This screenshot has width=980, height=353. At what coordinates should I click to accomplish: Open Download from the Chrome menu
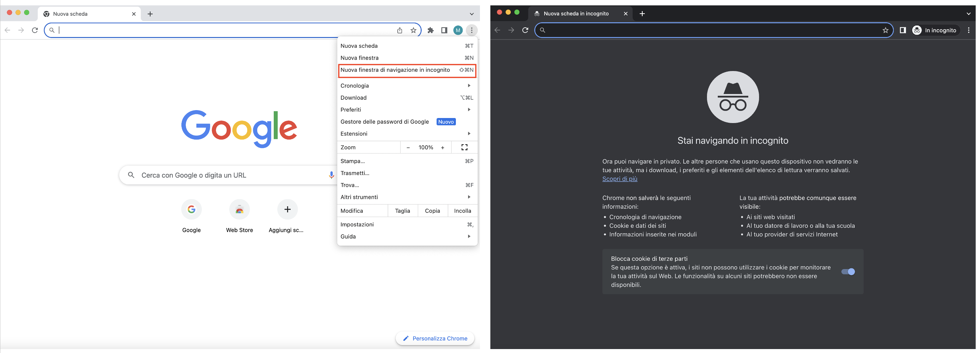click(407, 98)
